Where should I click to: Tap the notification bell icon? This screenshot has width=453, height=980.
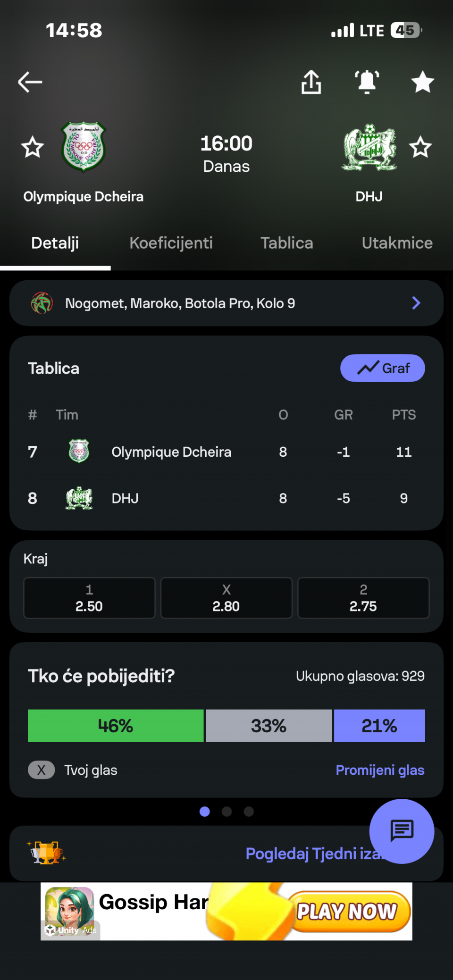[367, 82]
